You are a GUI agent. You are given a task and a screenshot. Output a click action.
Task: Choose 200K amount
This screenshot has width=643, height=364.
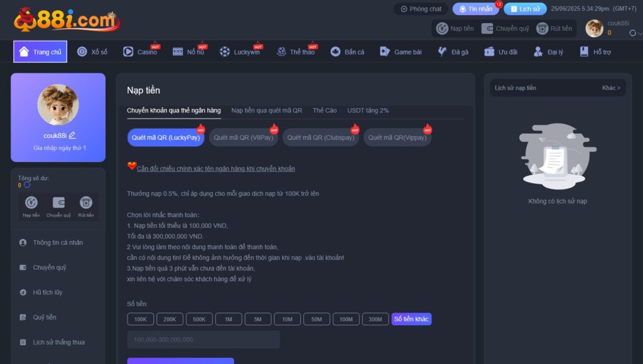pos(170,319)
